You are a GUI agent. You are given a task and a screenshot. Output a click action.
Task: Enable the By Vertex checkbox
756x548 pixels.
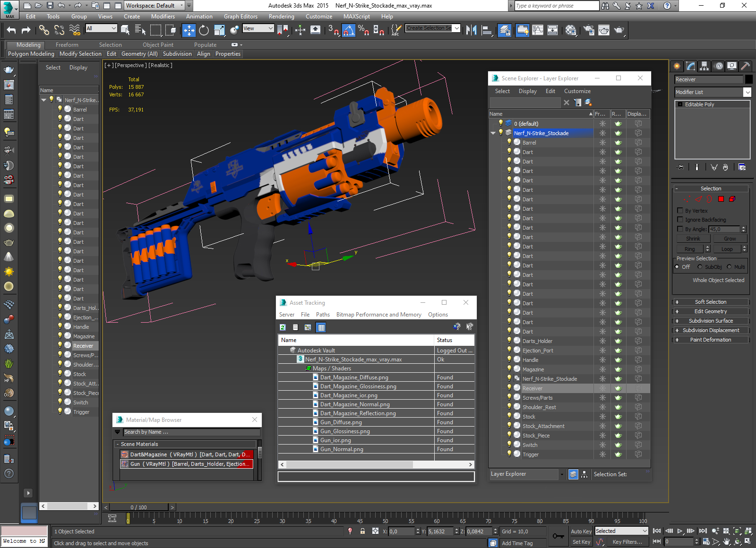coord(680,211)
